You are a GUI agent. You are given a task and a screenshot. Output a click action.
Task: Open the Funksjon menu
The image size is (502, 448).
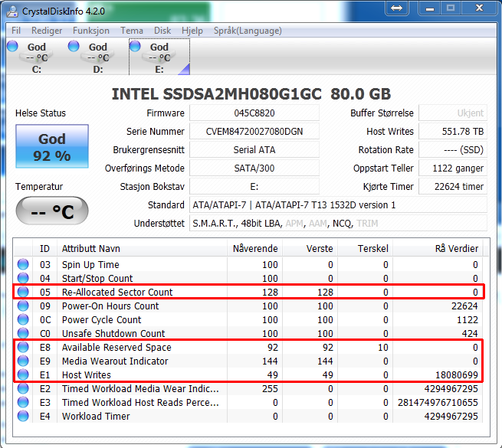tap(91, 31)
